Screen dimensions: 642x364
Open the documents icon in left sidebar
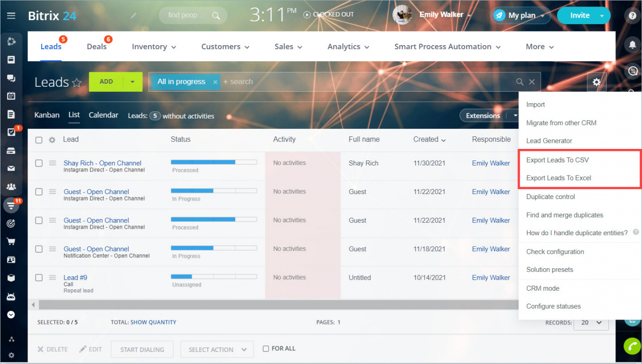11,114
